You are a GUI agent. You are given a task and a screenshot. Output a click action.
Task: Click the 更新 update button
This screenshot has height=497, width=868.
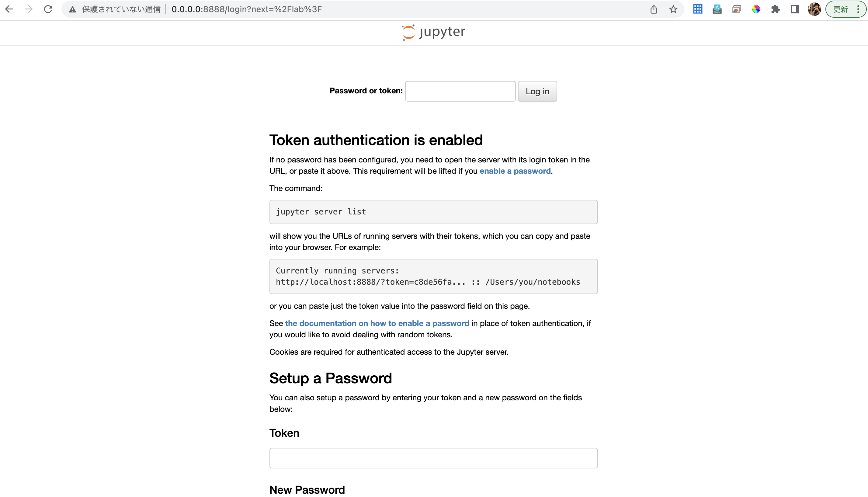pos(841,9)
